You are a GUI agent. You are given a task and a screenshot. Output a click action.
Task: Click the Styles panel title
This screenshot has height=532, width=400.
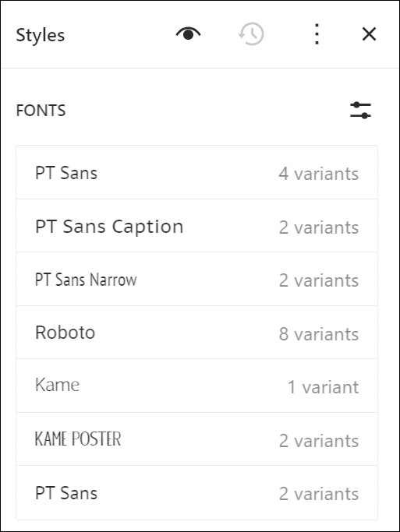(41, 35)
